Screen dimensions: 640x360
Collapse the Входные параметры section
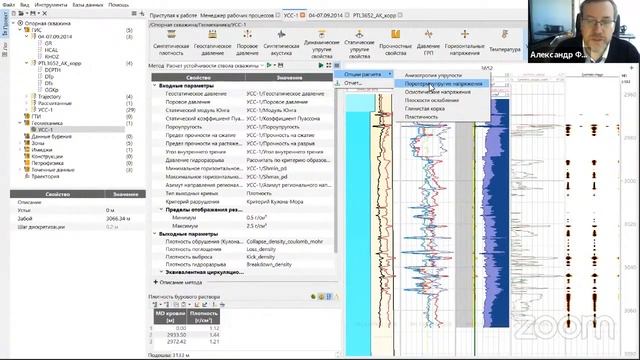[155, 86]
